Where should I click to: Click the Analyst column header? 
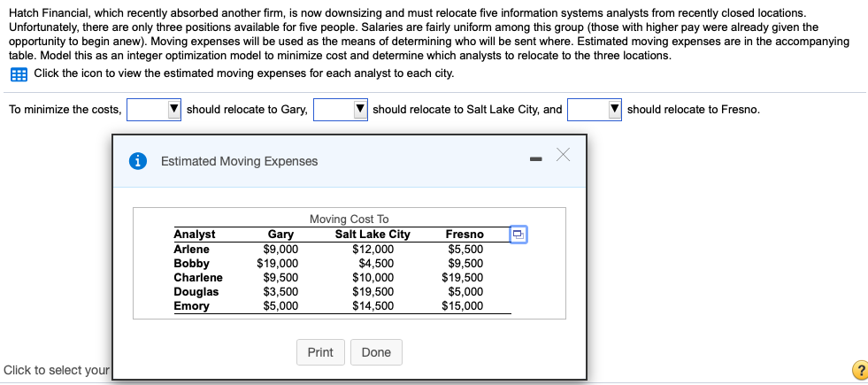(x=195, y=235)
